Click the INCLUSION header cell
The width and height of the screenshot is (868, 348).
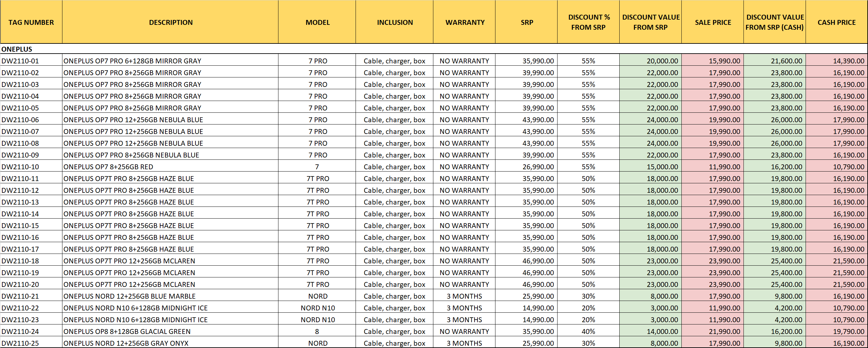coord(394,22)
